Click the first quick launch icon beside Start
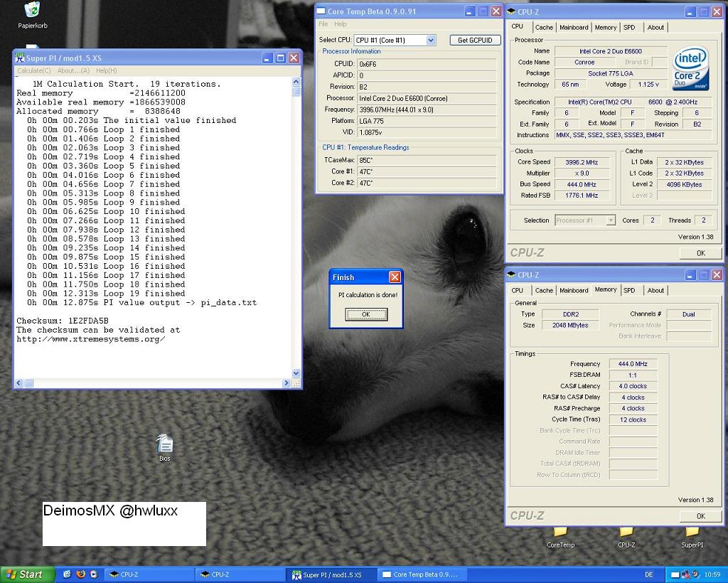 [67, 574]
